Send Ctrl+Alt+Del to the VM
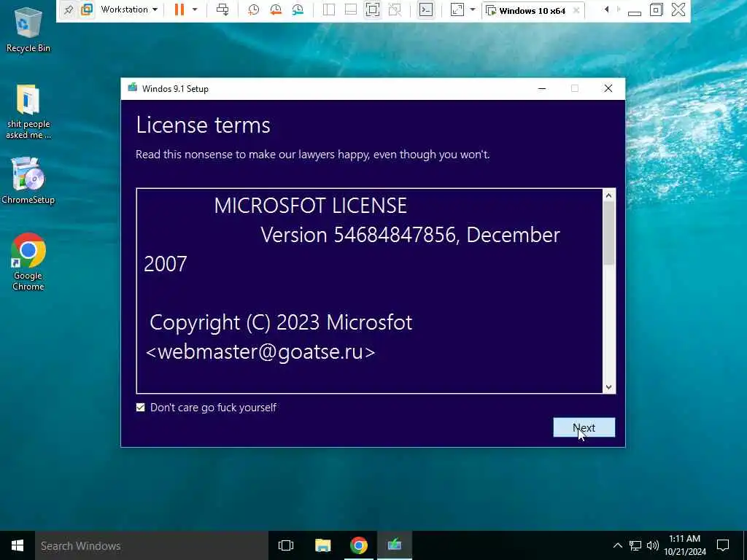The width and height of the screenshot is (747, 560). 222,9
